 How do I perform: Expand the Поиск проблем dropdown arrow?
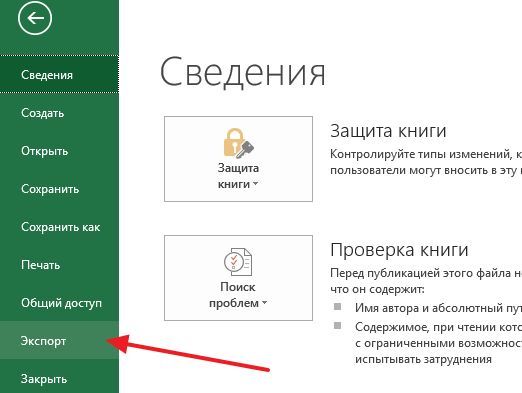tap(264, 303)
